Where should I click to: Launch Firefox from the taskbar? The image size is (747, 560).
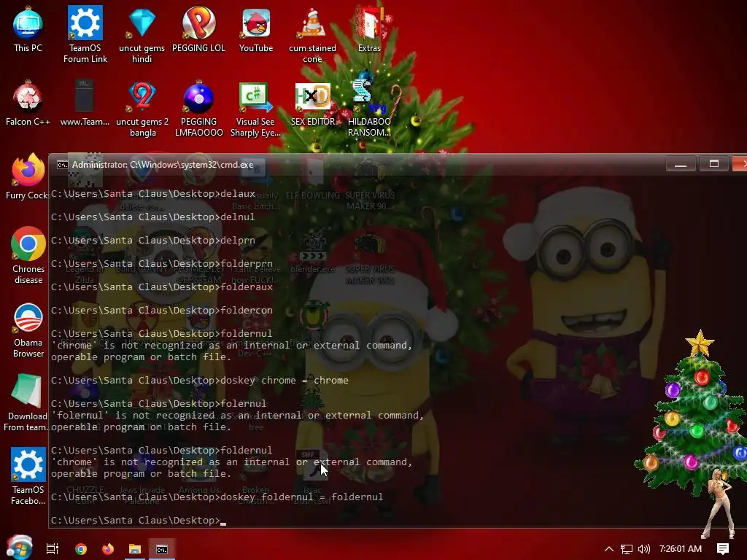click(x=108, y=548)
